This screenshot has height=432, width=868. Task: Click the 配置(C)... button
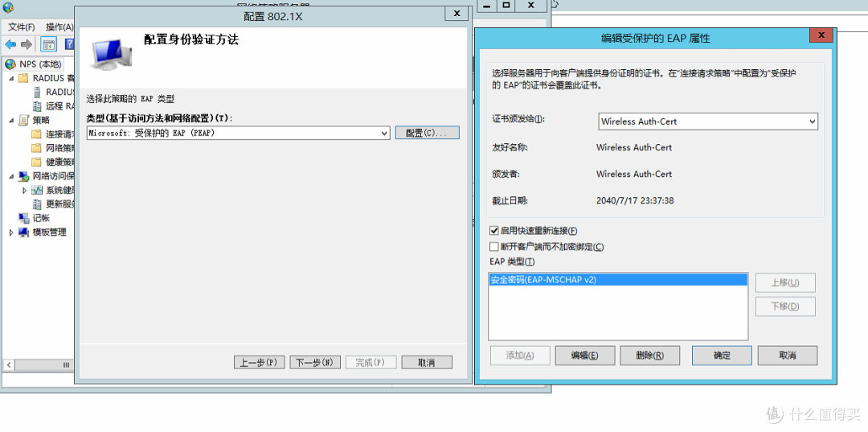pyautogui.click(x=427, y=133)
